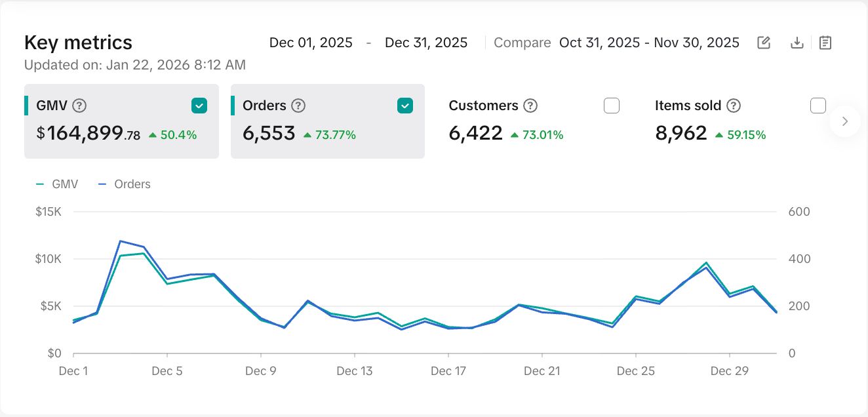868x417 pixels.
Task: Open the Compare date range selector
Action: pyautogui.click(x=648, y=43)
